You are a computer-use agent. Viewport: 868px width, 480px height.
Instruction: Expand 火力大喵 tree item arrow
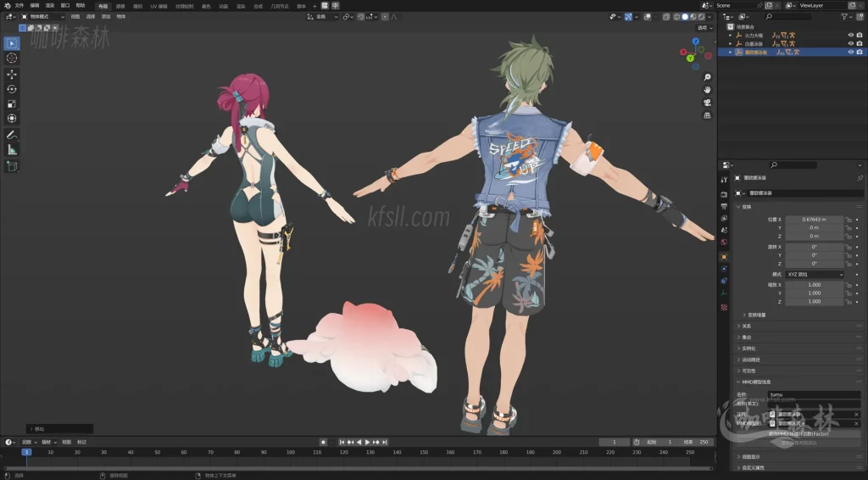tap(730, 35)
